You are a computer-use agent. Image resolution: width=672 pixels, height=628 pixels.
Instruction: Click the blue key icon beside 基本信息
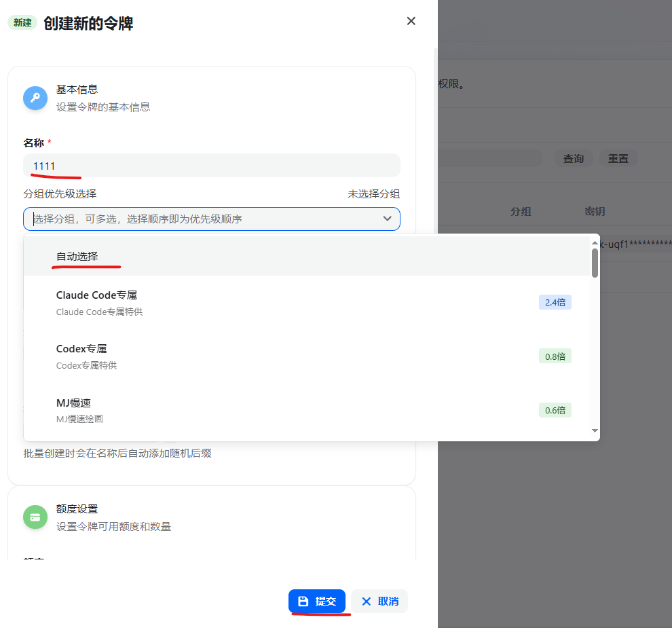pos(35,98)
